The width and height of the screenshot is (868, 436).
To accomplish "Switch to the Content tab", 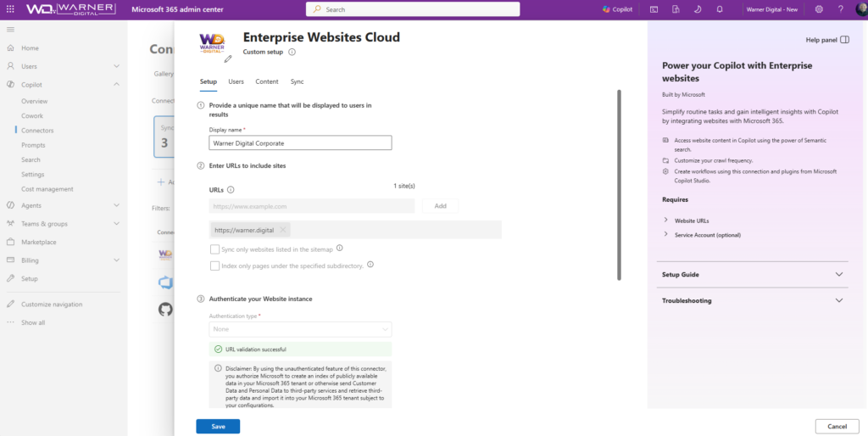I will (267, 81).
